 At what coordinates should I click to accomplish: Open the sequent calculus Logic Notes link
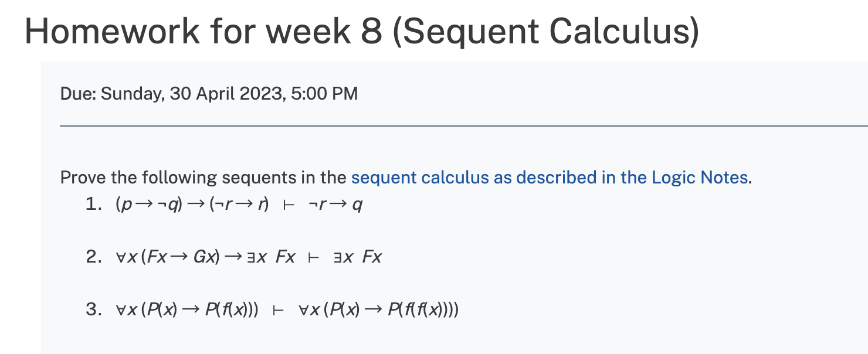(550, 178)
